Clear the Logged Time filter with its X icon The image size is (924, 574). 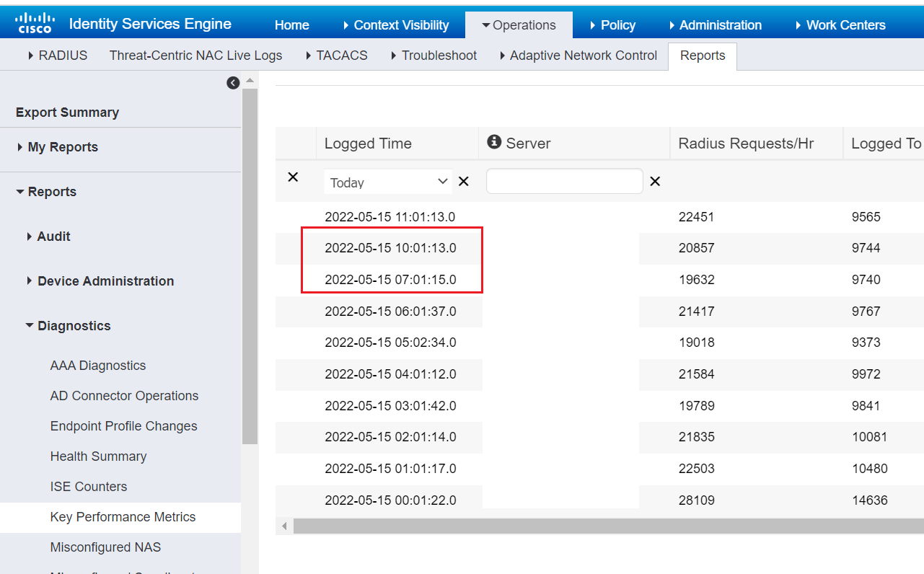463,182
